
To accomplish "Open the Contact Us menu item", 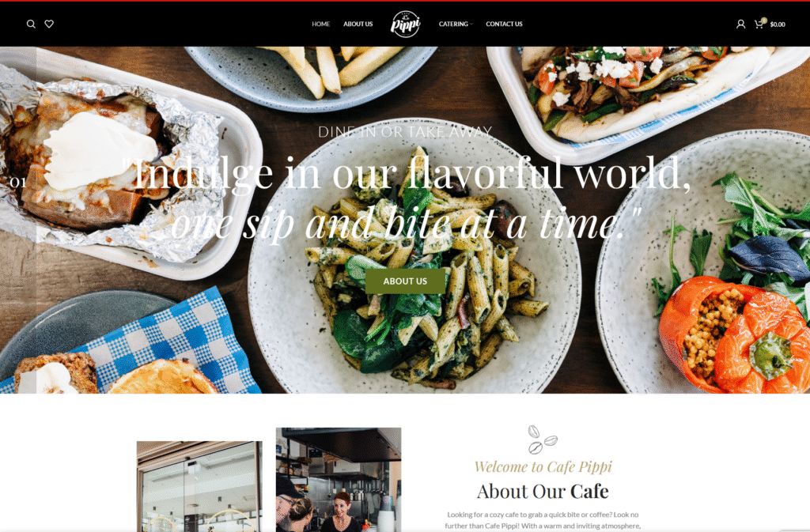I will (504, 24).
